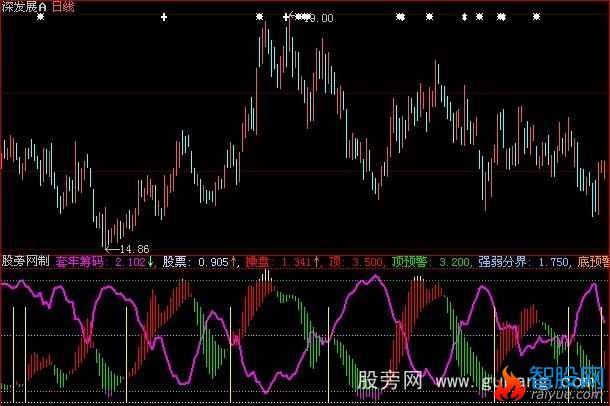Click the 3.200 top warning value
This screenshot has width=610, height=406.
(x=454, y=262)
